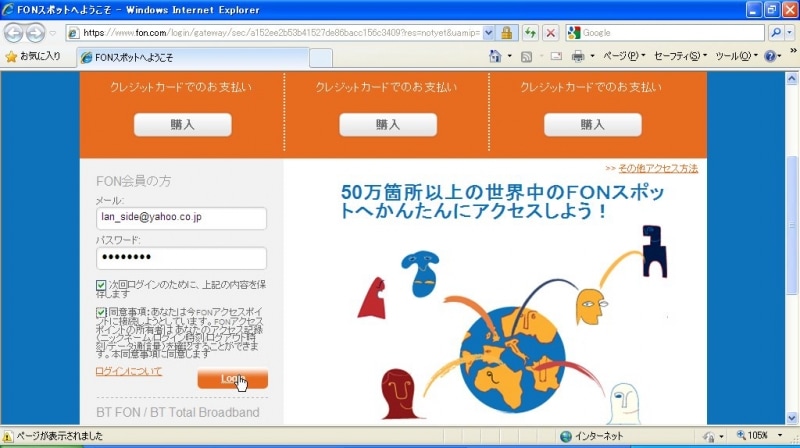Click the protected mode status icon

pos(709,436)
